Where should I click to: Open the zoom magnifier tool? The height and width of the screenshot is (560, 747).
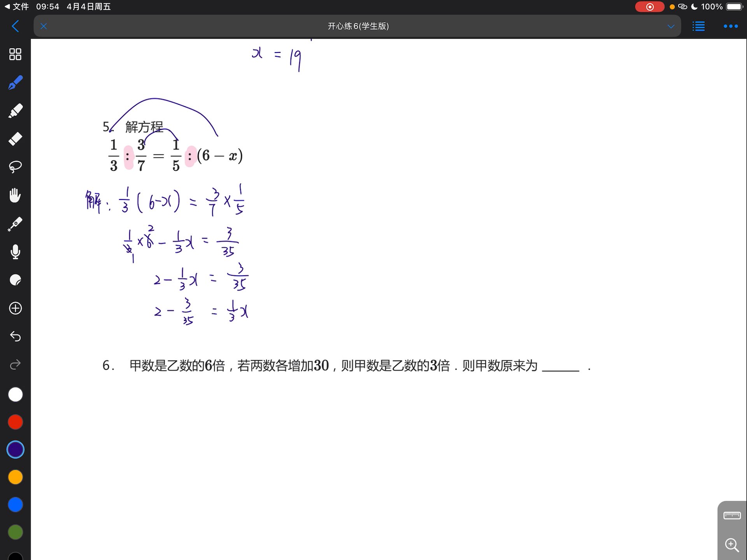(732, 545)
